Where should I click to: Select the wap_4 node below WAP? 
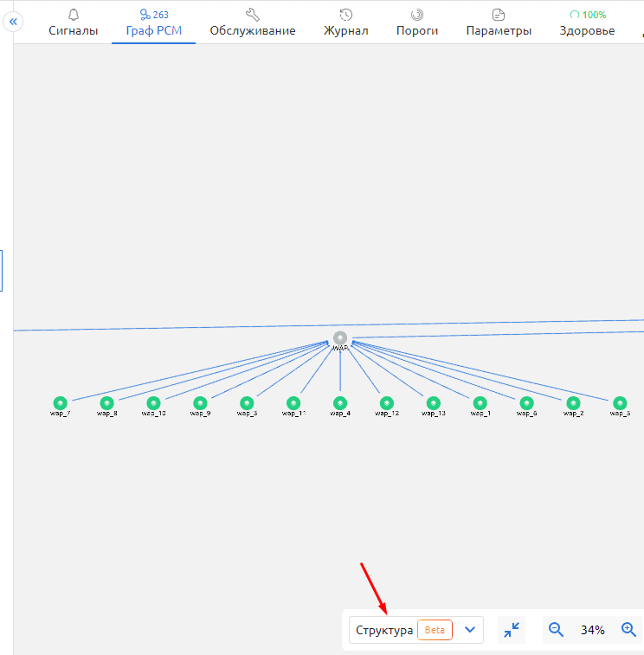point(340,403)
